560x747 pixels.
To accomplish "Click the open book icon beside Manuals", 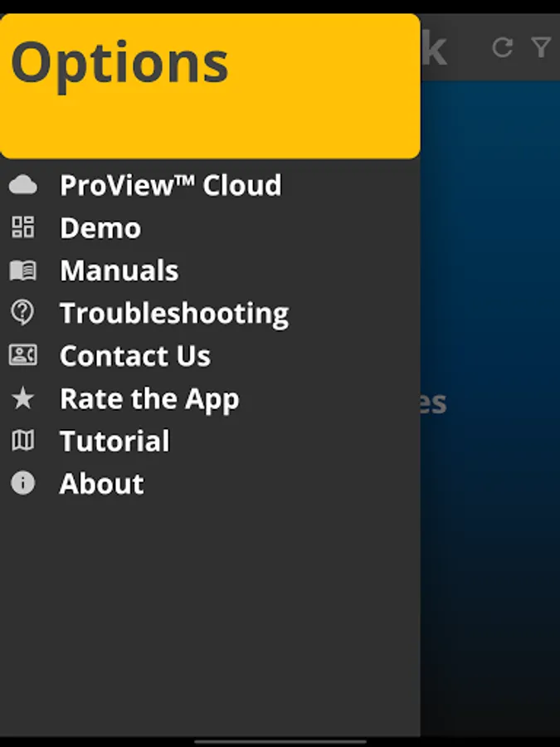I will (23, 270).
